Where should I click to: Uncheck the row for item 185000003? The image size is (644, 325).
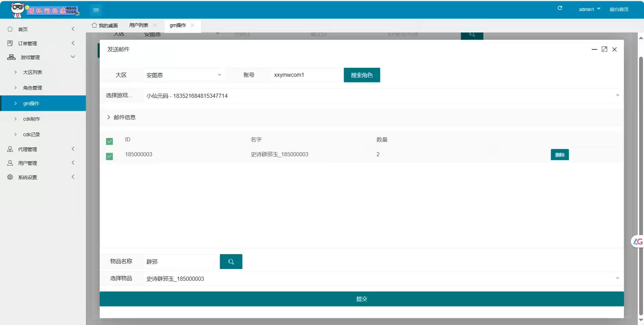point(109,156)
